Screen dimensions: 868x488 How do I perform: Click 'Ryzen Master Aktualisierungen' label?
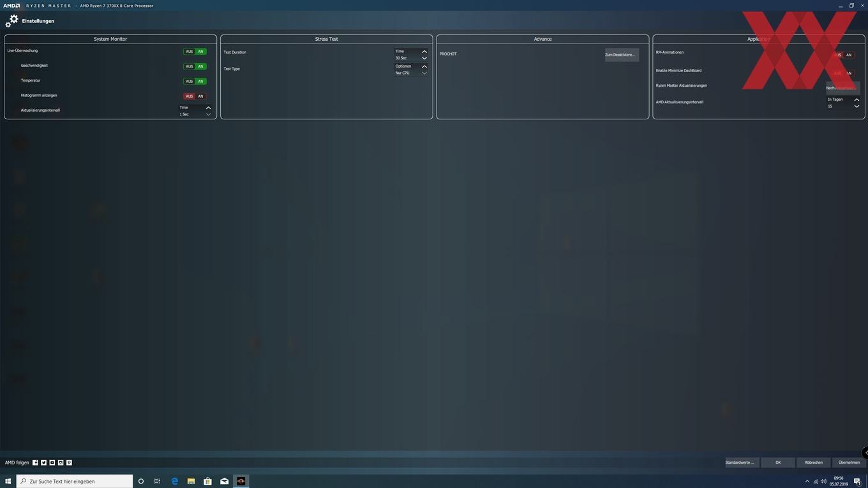[x=681, y=85]
